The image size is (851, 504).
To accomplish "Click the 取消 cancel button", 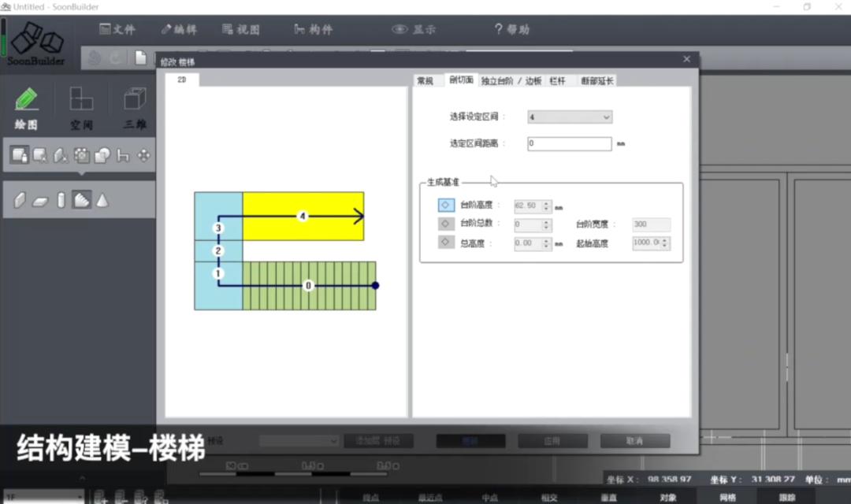I will click(635, 440).
